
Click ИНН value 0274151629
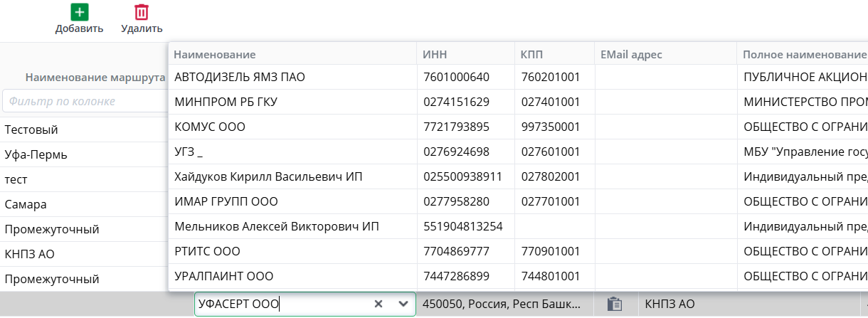point(456,102)
